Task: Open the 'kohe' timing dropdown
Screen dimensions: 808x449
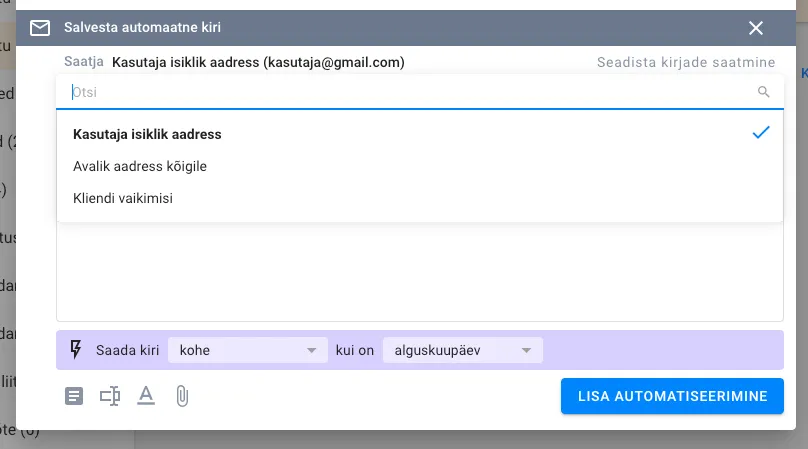Action: point(248,350)
